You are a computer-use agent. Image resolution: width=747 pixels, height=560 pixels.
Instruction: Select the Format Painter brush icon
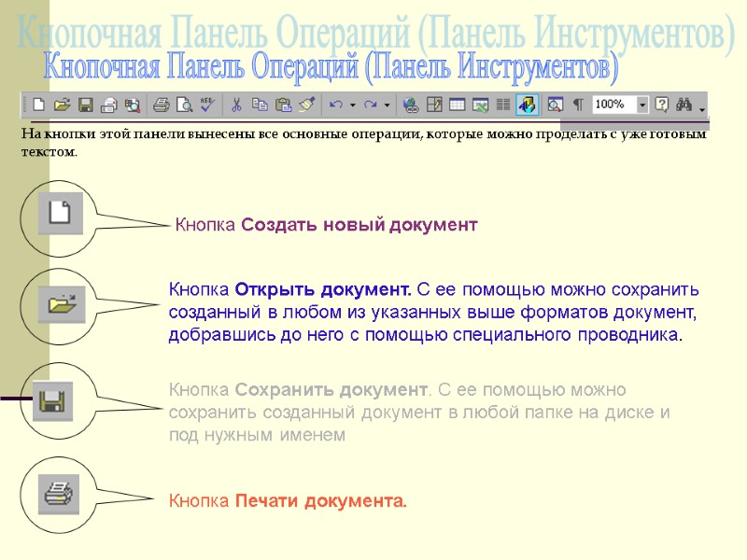tap(307, 105)
